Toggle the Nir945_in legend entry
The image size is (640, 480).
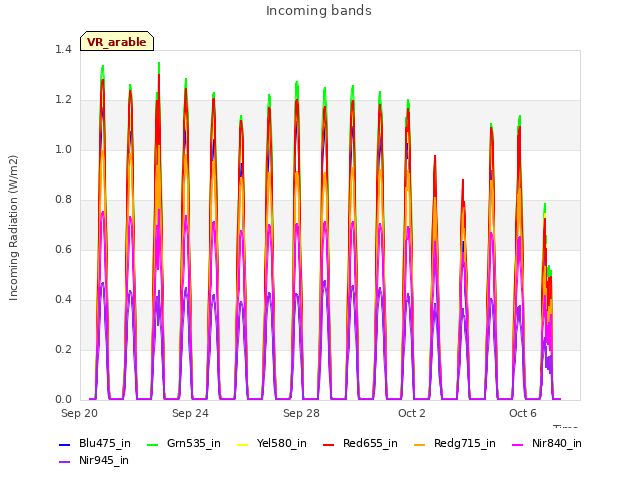94,460
